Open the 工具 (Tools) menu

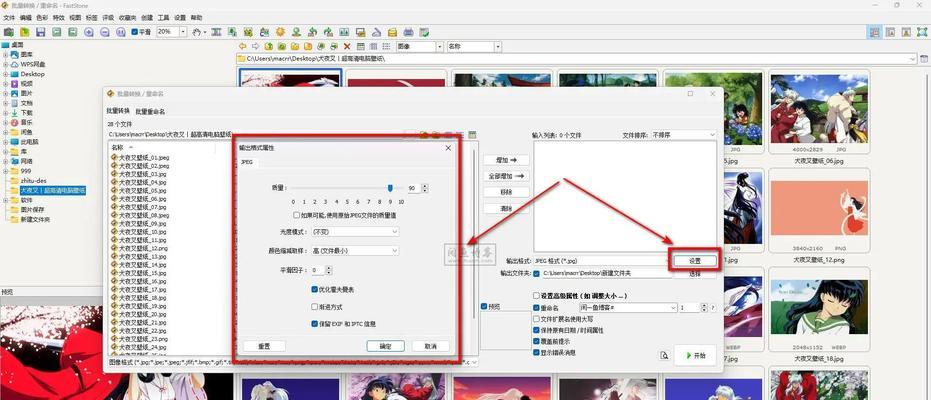coord(163,18)
